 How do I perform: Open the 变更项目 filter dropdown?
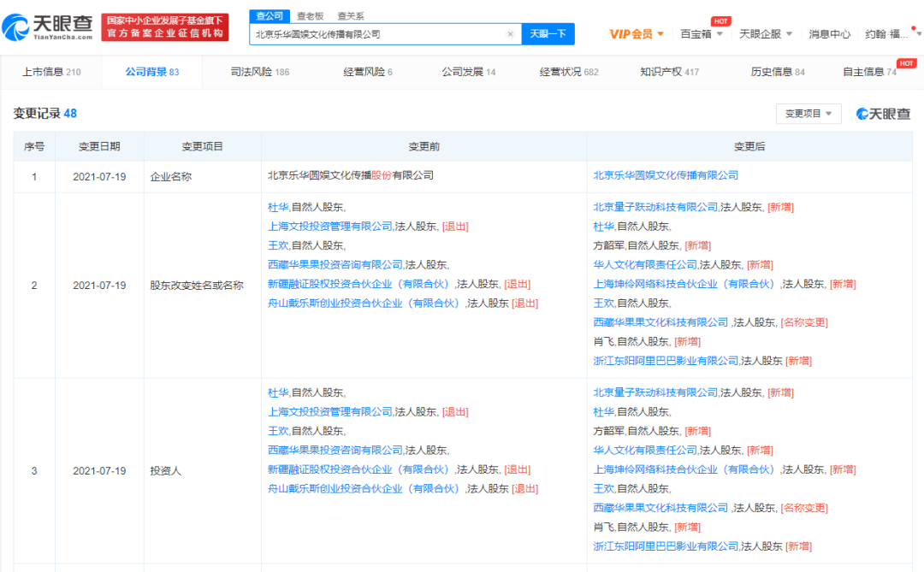click(808, 114)
